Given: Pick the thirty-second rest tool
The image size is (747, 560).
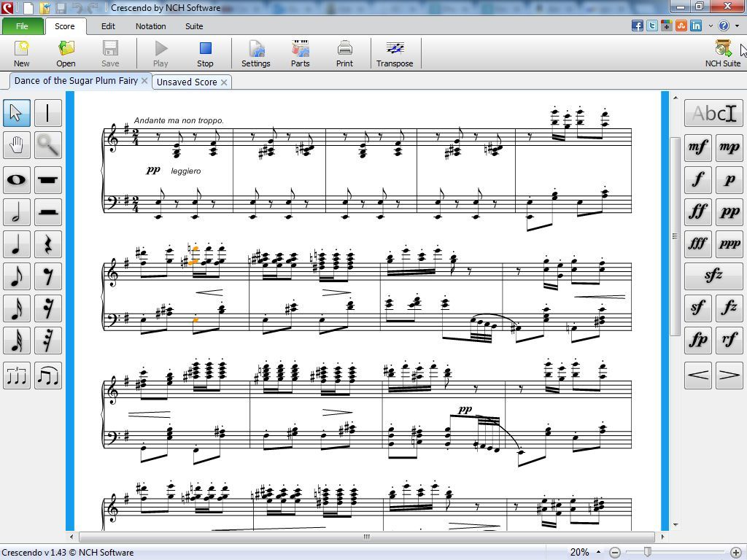Looking at the screenshot, I should click(x=47, y=341).
